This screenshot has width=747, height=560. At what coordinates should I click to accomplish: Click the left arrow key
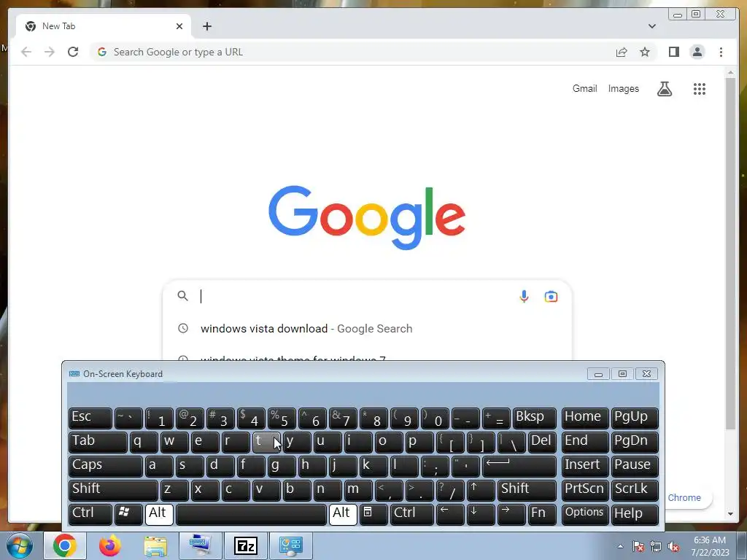(450, 514)
